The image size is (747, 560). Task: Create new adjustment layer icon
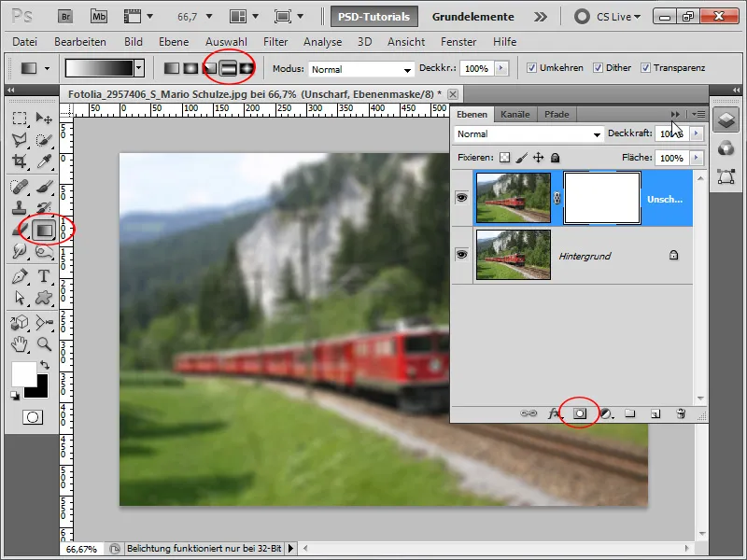pyautogui.click(x=606, y=413)
